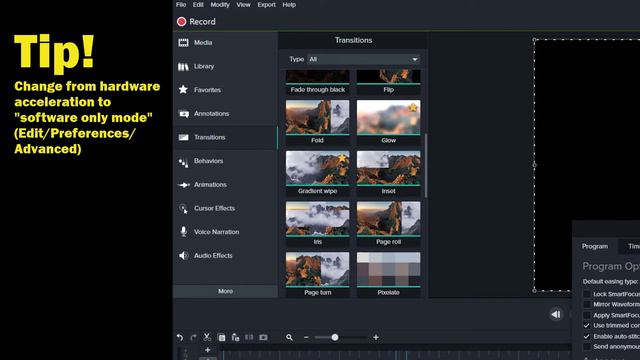The width and height of the screenshot is (640, 360).
Task: Switch to the Program preferences tab
Action: pos(595,246)
